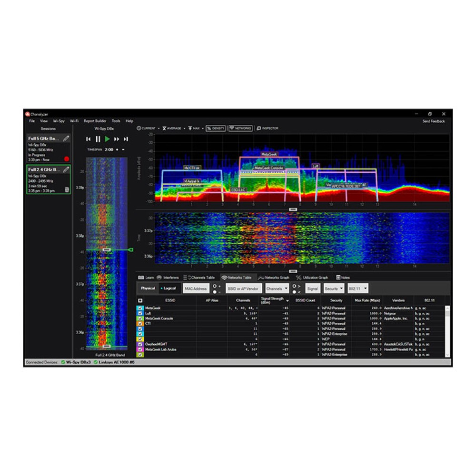The width and height of the screenshot is (476, 476).
Task: Select the greater-than signal radio button
Action: (294, 286)
